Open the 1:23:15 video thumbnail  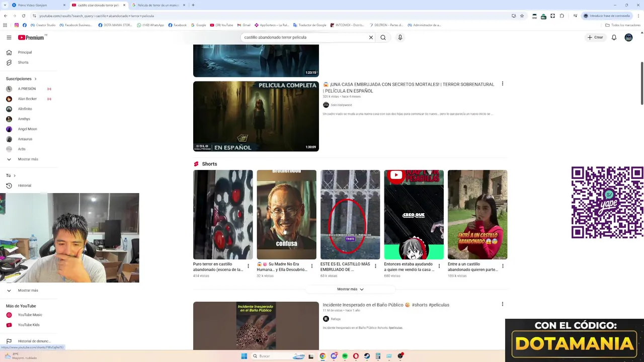pos(256,60)
